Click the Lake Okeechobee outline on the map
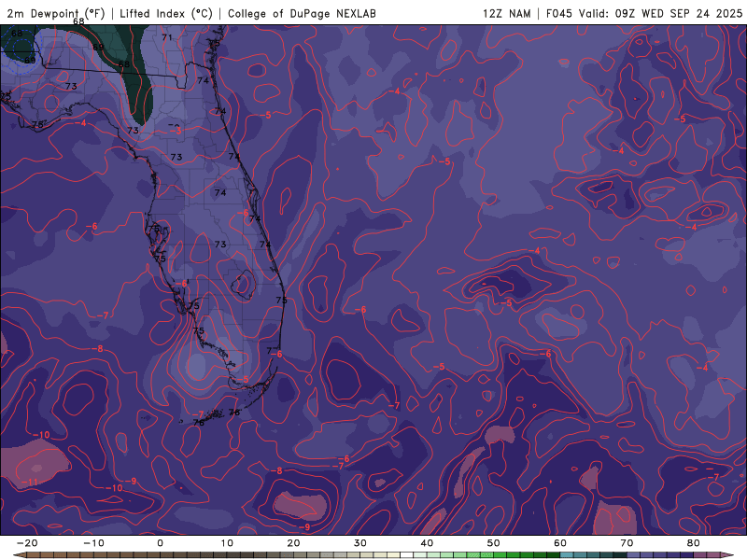The height and width of the screenshot is (560, 747). pyautogui.click(x=244, y=285)
